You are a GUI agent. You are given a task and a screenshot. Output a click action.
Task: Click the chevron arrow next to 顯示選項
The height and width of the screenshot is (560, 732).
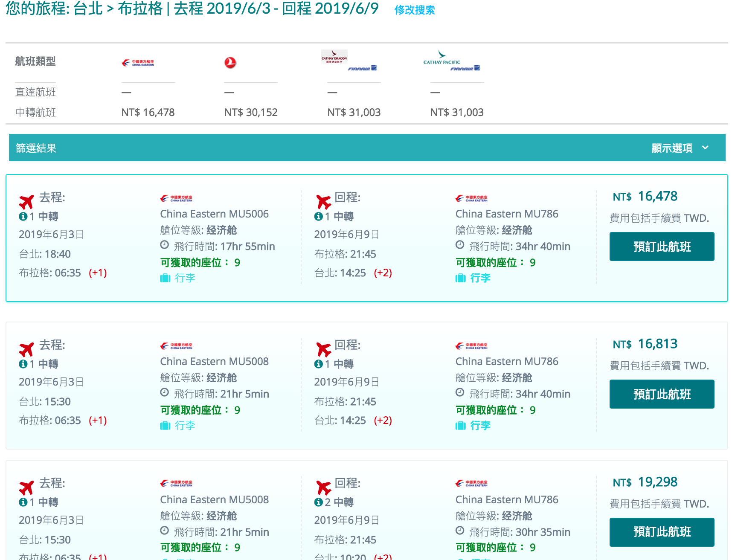coord(705,148)
